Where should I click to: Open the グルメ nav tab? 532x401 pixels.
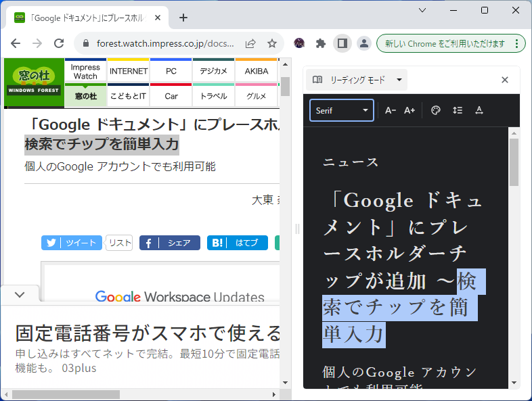pos(256,95)
